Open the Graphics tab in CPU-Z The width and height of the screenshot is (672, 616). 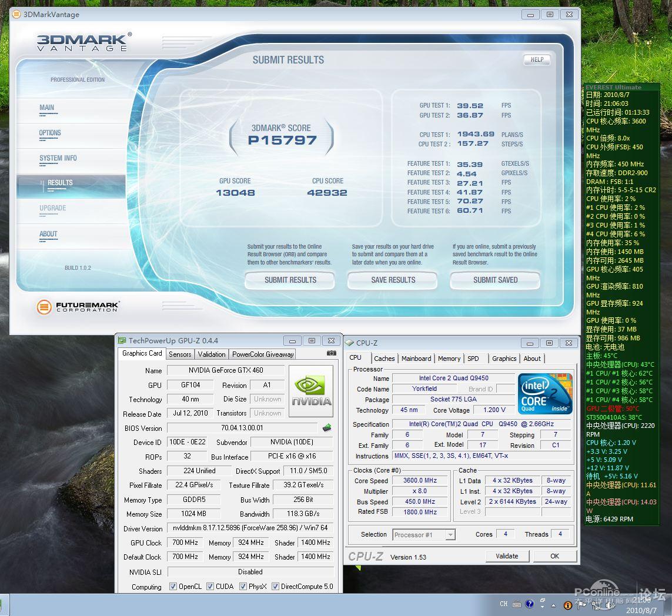[504, 359]
